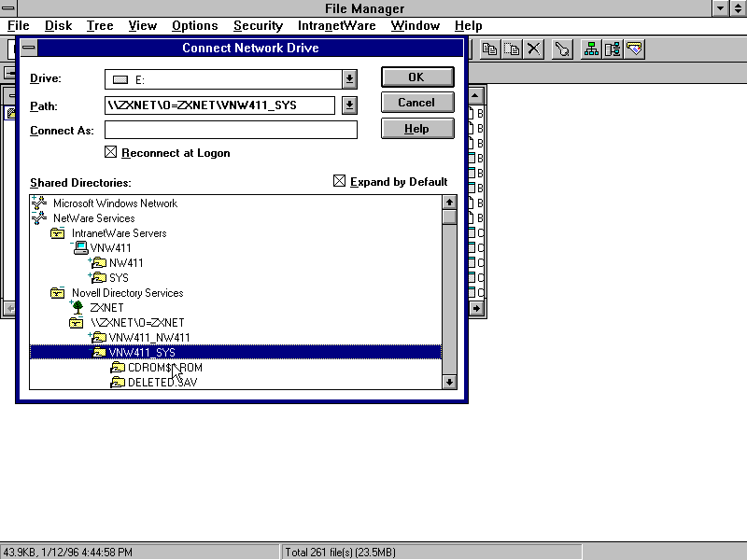Click the DELETED.SAV folder icon
747x560 pixels.
coord(118,383)
